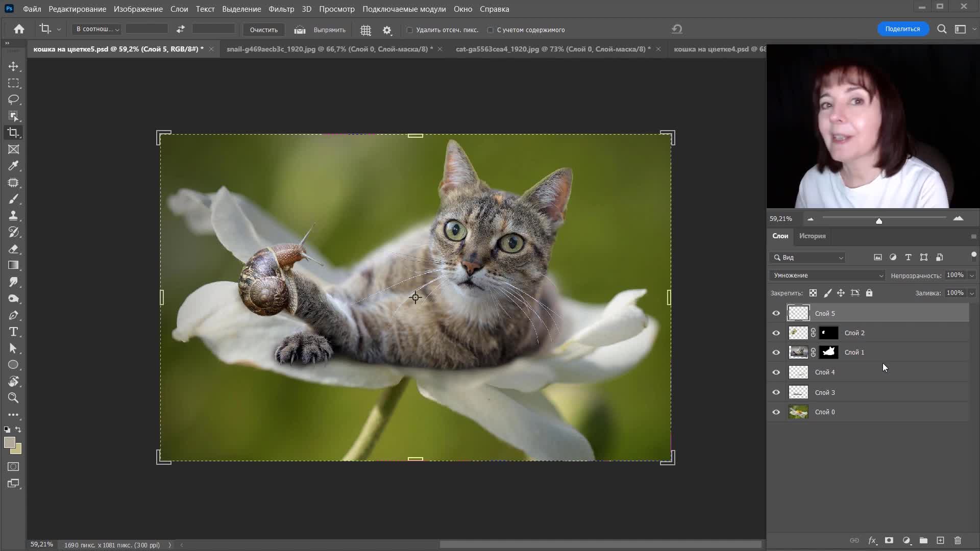This screenshot has width=980, height=551.
Task: Select the Lasso tool
Action: [14, 99]
